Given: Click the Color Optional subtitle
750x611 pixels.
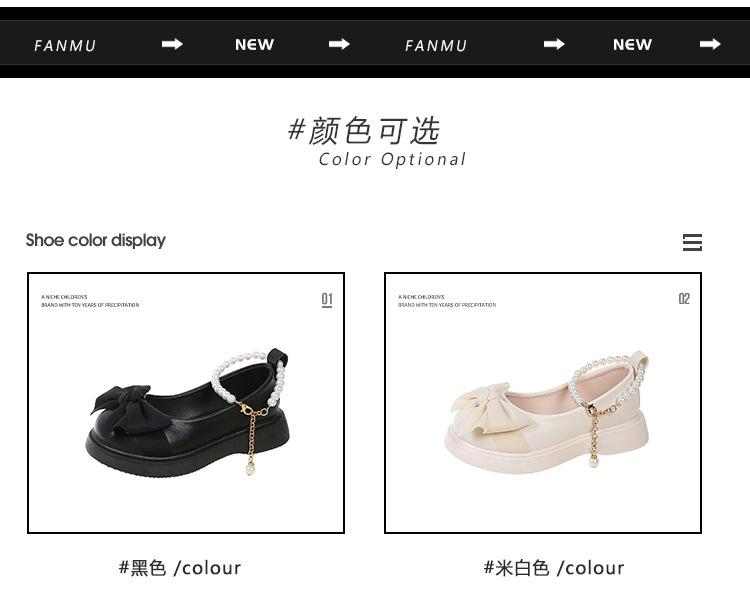Looking at the screenshot, I should [392, 159].
